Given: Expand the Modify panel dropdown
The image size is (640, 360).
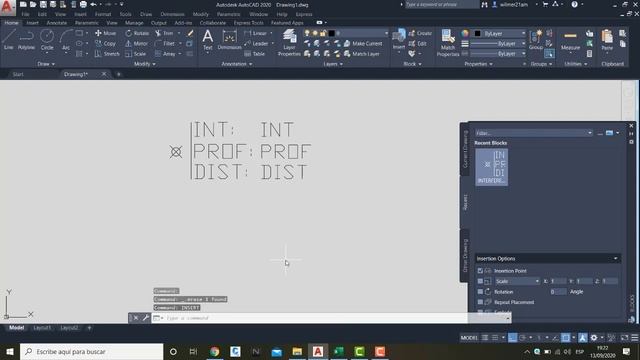Looking at the screenshot, I should [x=144, y=64].
